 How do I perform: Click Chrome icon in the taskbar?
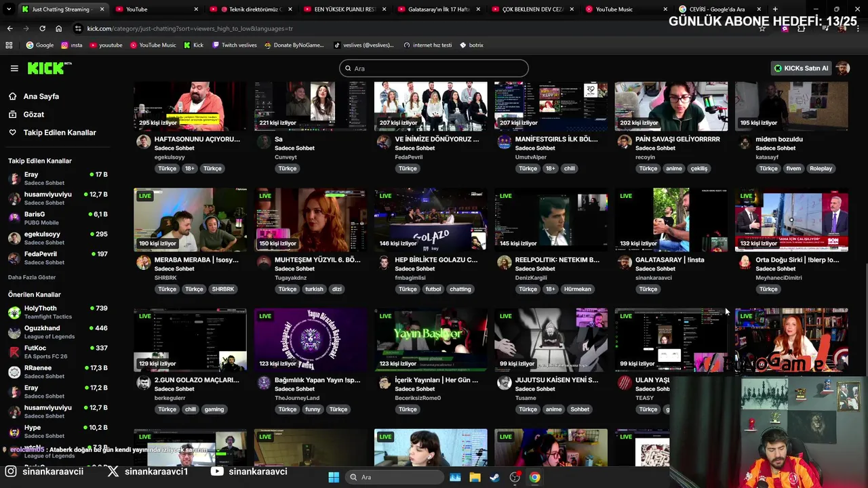click(x=535, y=477)
